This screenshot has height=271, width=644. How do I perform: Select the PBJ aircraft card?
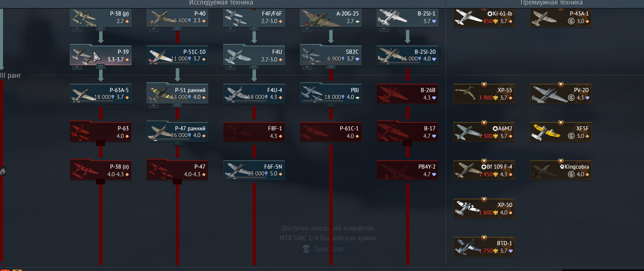pos(331,94)
